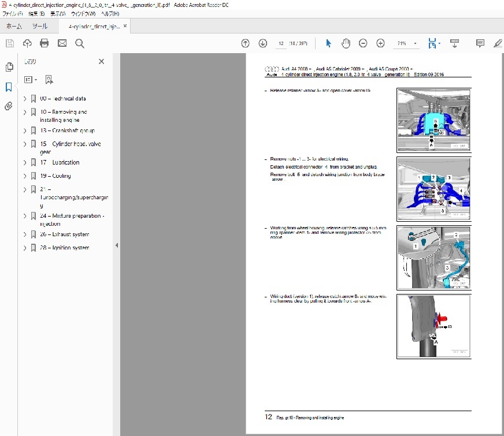The image size is (504, 436).
Task: Open the '28 – Ignition system' bookmark
Action: 64,248
